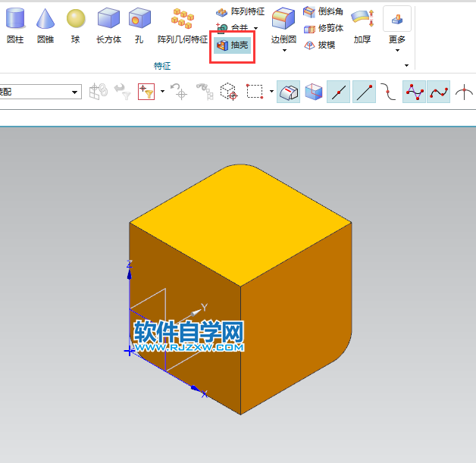Viewport: 476px width, 463px height.
Task: Click the Chamfer (倒斜角) button
Action: point(324,11)
